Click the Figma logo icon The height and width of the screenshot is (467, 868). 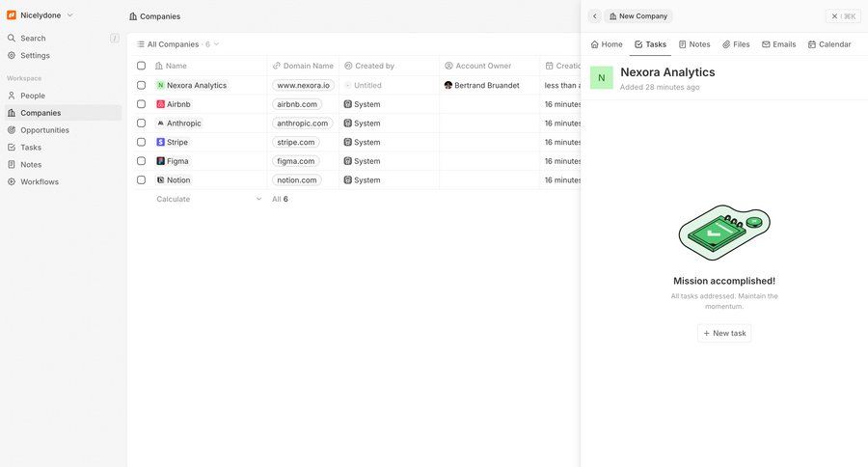tap(160, 161)
